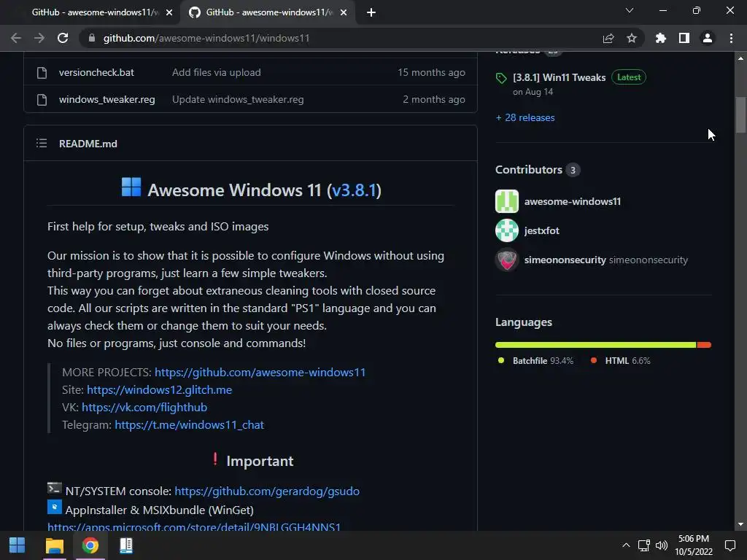The image size is (747, 560).
Task: Click the Chrome taskbar icon
Action: pos(90,545)
